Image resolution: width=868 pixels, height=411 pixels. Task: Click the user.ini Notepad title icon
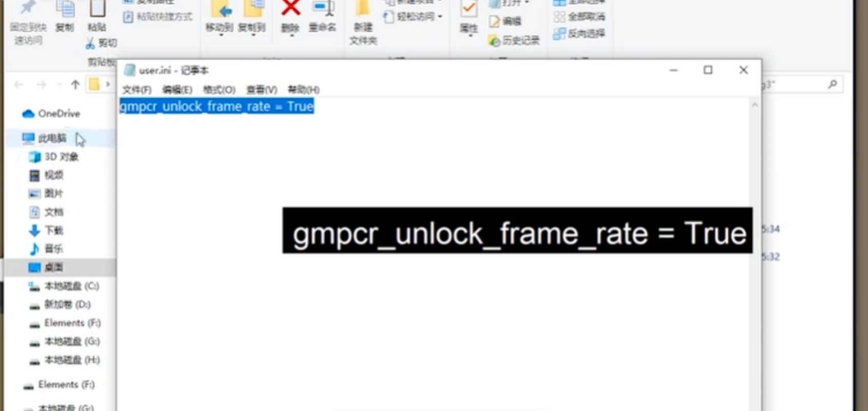point(130,70)
